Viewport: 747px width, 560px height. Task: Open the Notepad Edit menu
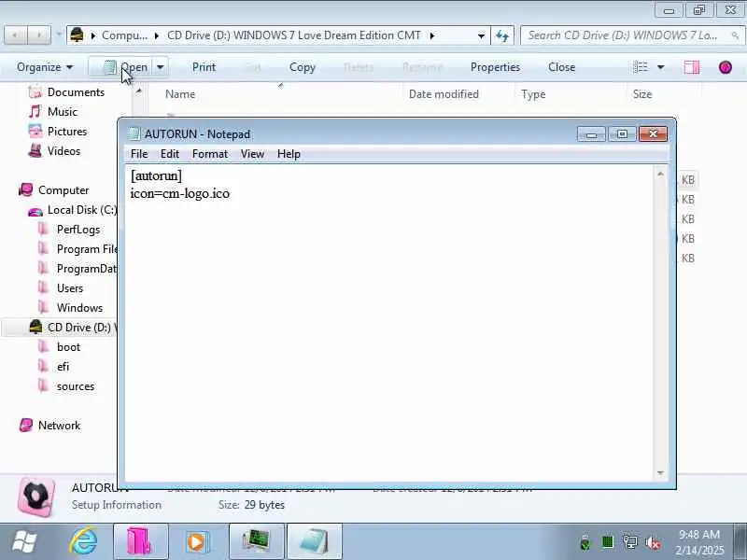170,154
